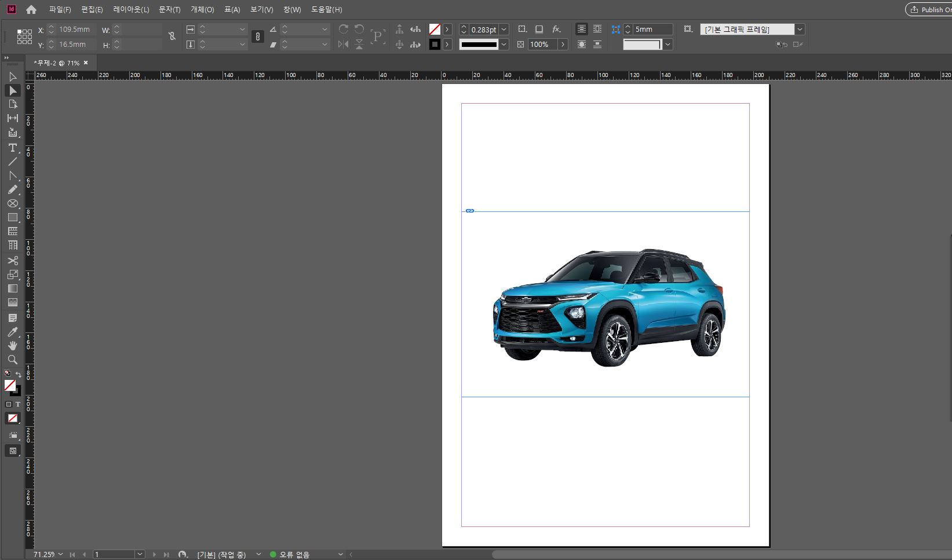
Task: Open corner shape dropdown
Action: (x=668, y=44)
